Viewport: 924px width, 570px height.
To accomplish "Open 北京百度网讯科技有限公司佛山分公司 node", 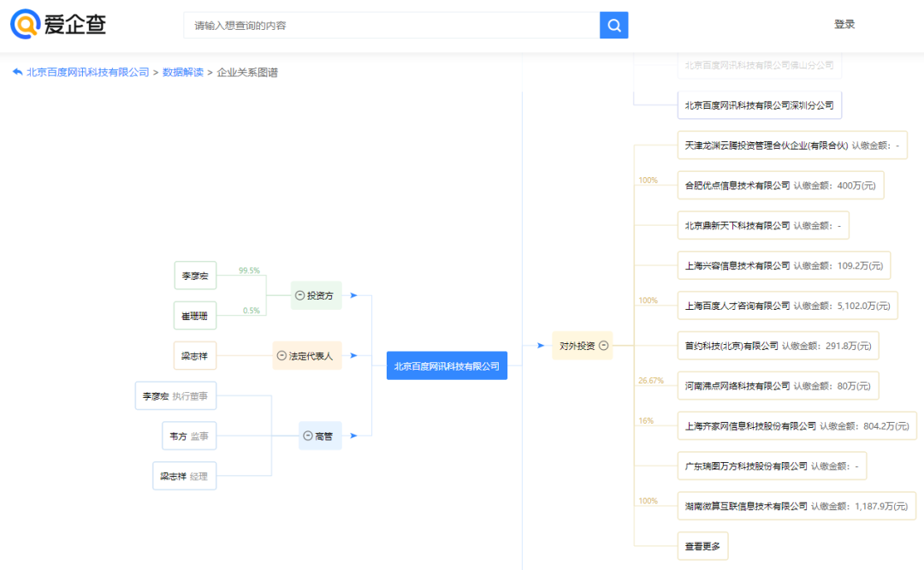I will point(759,65).
